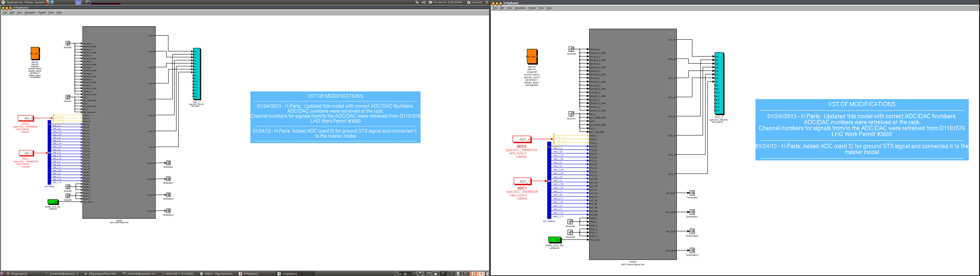980x276 pixels.
Task: Open the Help menu in h1hpiham2
Action: point(59,13)
